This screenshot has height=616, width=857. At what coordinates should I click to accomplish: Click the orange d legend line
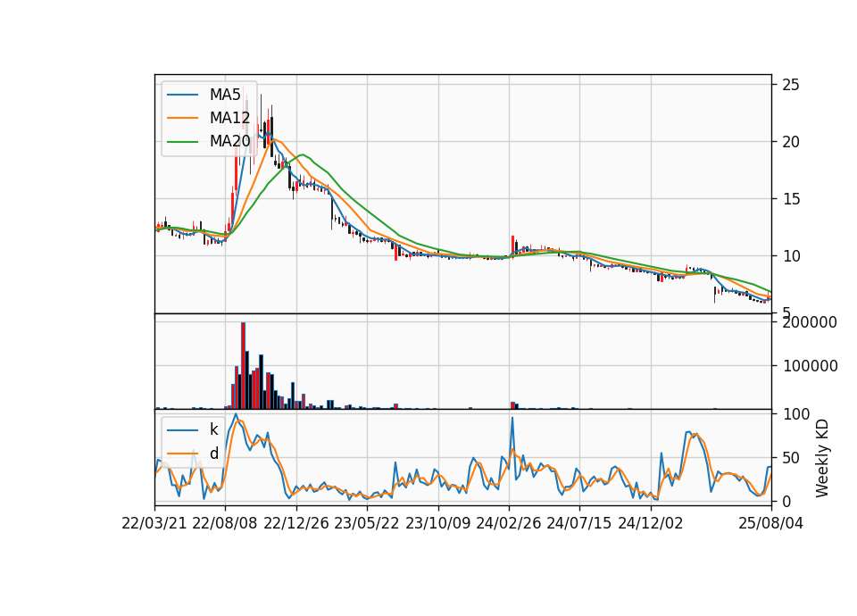coord(182,454)
